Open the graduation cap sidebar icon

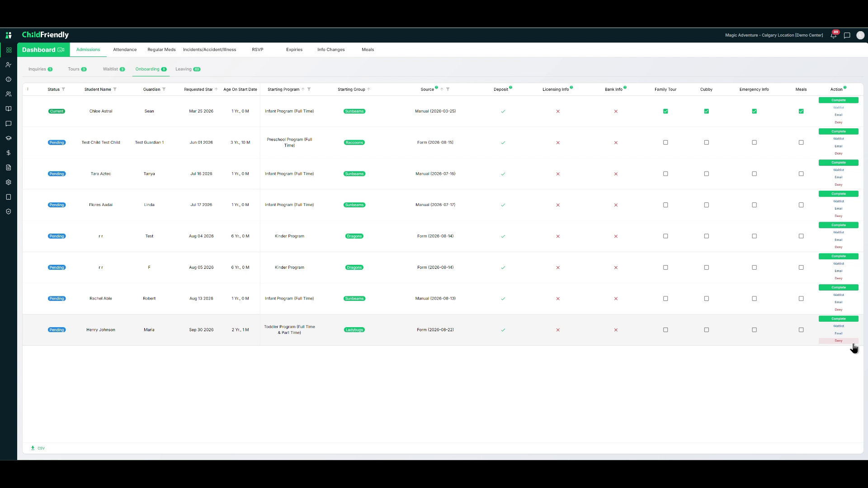(x=9, y=138)
